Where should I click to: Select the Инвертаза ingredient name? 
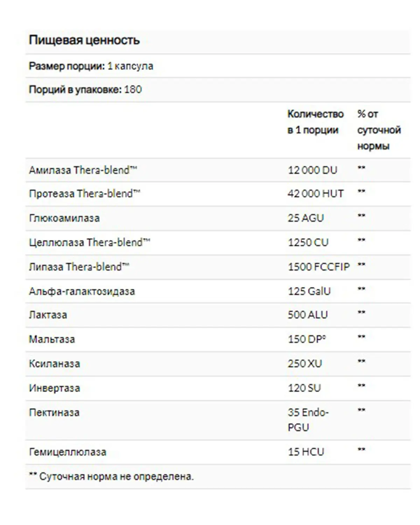54,388
